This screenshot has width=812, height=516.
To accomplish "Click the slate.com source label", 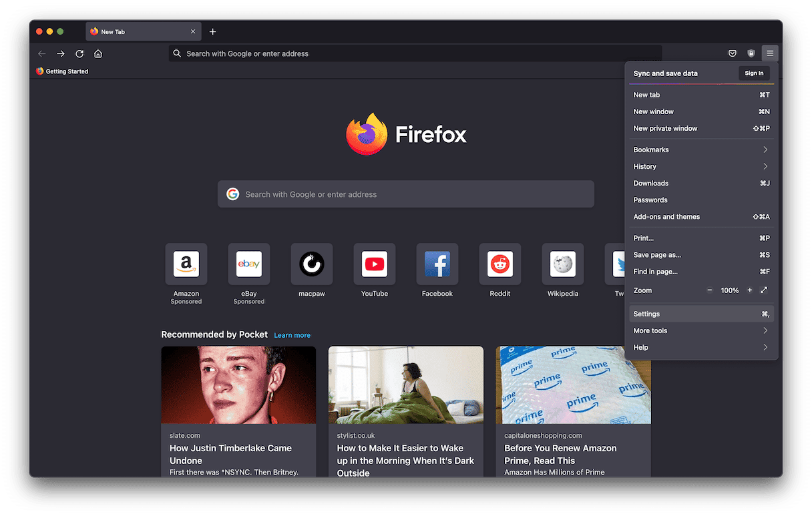I will click(185, 436).
